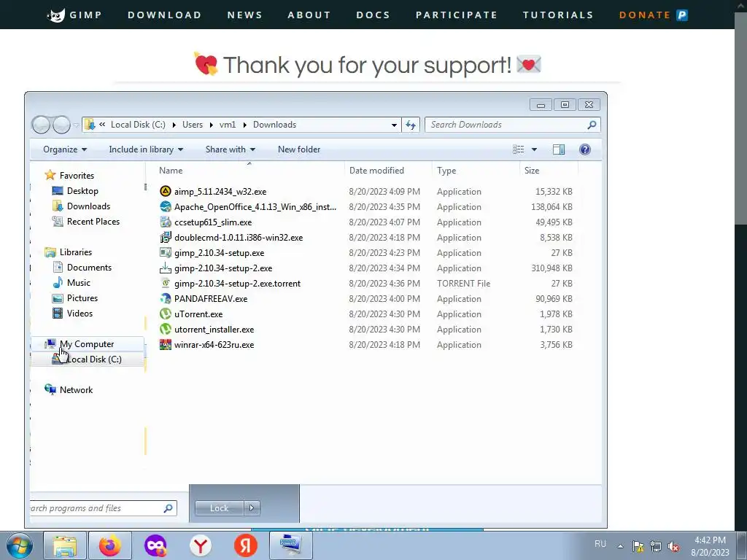The image size is (747, 560).
Task: Open Firefox from the taskbar
Action: [x=110, y=545]
